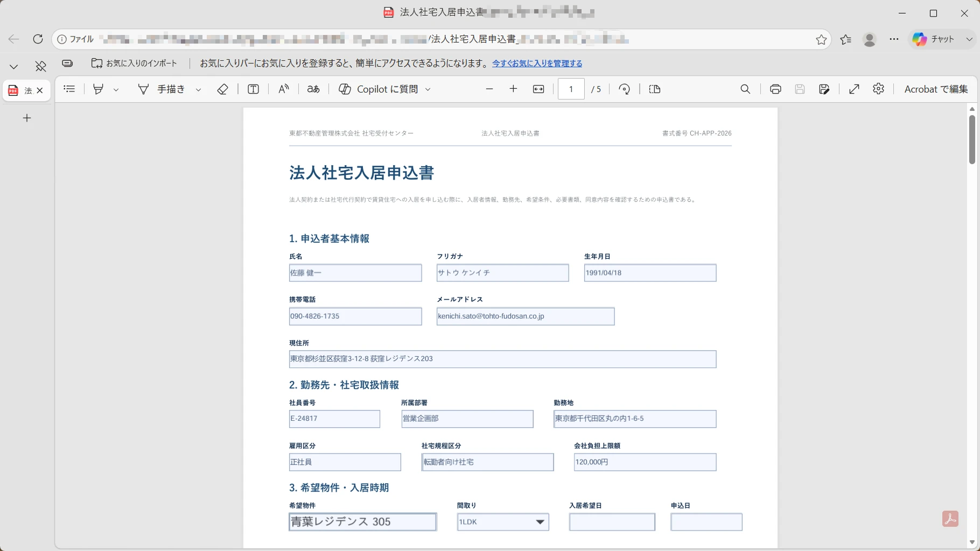Open the translate tool
This screenshot has width=980, height=551.
coord(313,89)
